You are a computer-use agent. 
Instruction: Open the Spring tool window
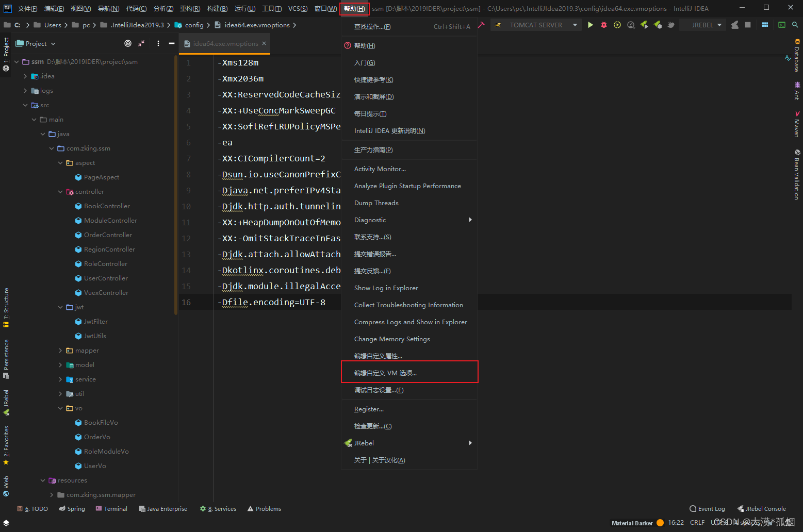(x=72, y=509)
